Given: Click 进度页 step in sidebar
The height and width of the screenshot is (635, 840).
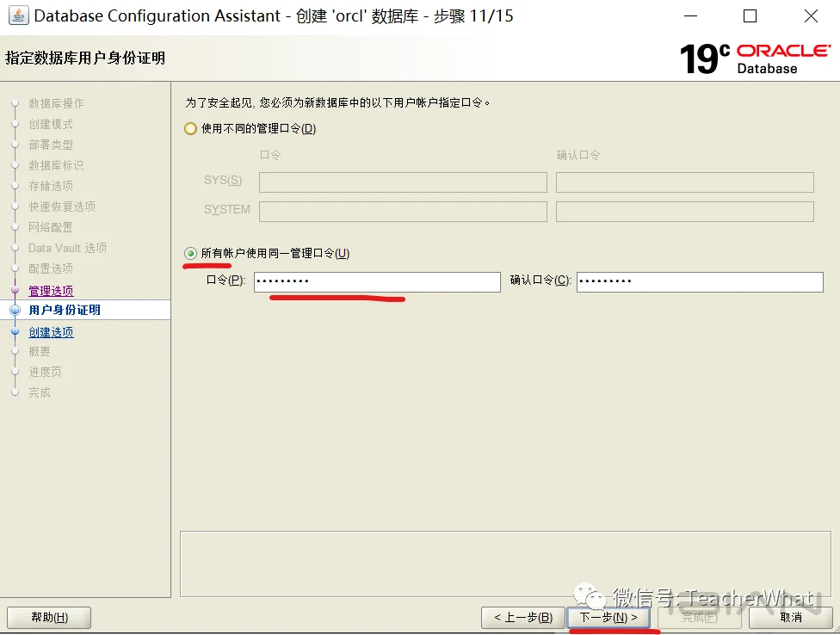Looking at the screenshot, I should coord(45,372).
